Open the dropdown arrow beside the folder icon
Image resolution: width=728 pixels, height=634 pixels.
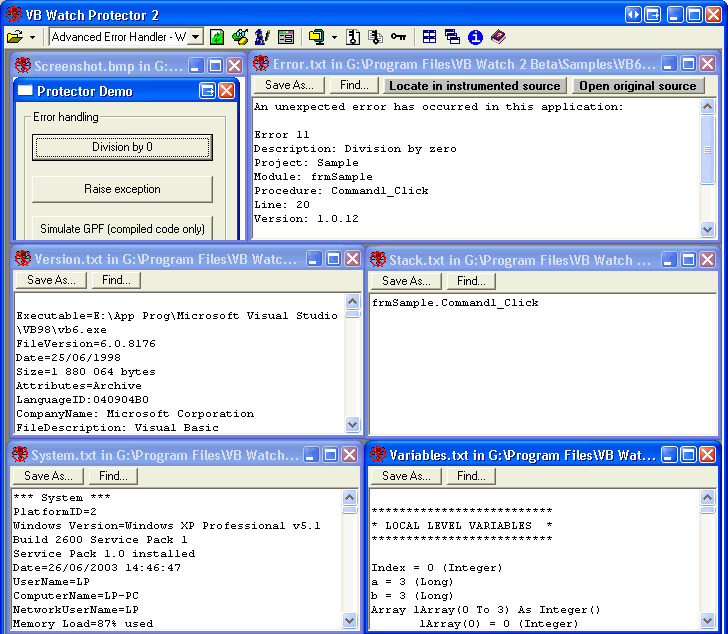click(32, 37)
